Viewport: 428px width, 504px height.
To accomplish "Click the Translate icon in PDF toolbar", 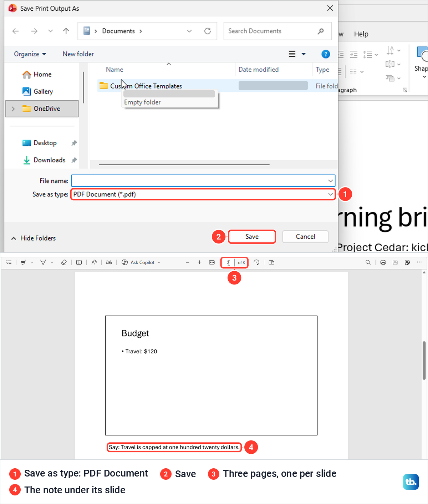I will 109,262.
